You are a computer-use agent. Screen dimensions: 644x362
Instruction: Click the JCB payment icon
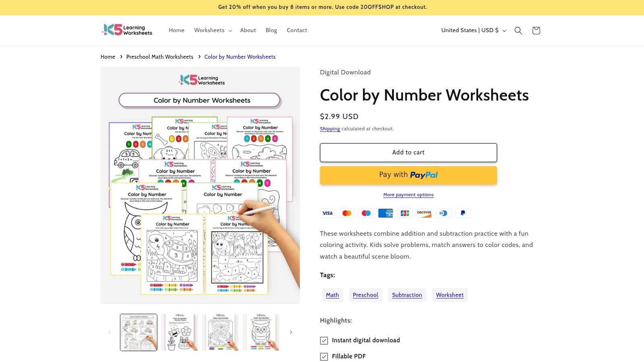pyautogui.click(x=405, y=213)
